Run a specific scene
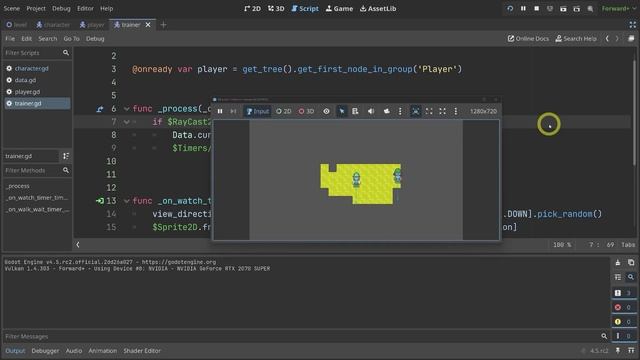This screenshot has width=640, height=360. click(x=577, y=9)
